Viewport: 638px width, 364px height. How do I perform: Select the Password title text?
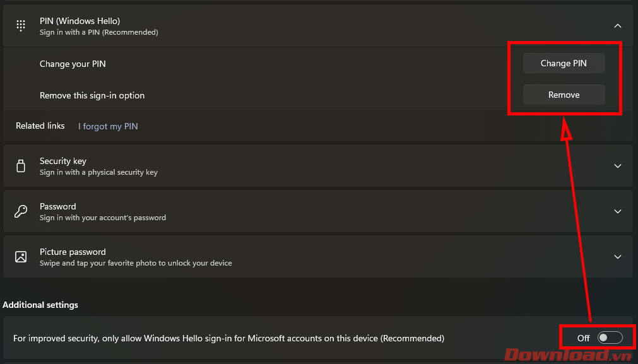pyautogui.click(x=57, y=206)
